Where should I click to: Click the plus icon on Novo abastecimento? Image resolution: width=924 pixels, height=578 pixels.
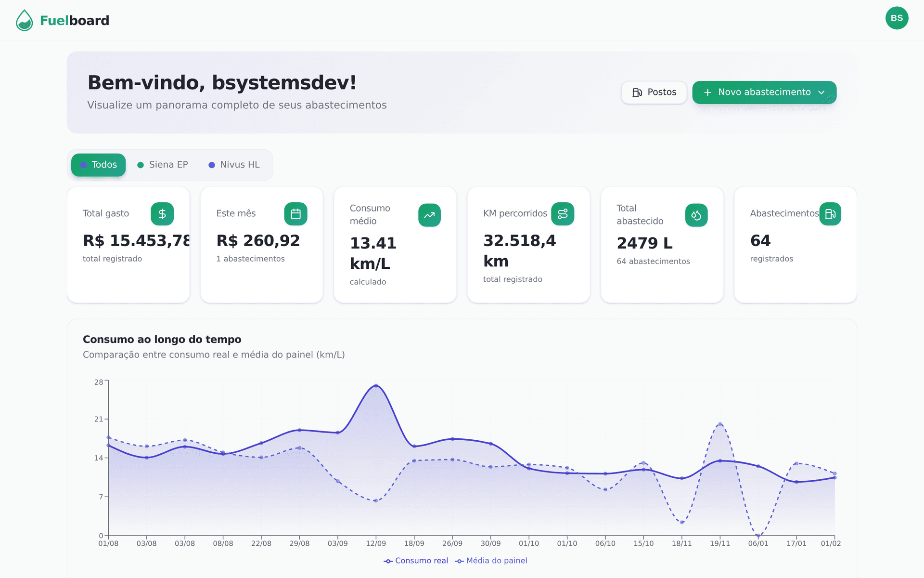click(707, 92)
